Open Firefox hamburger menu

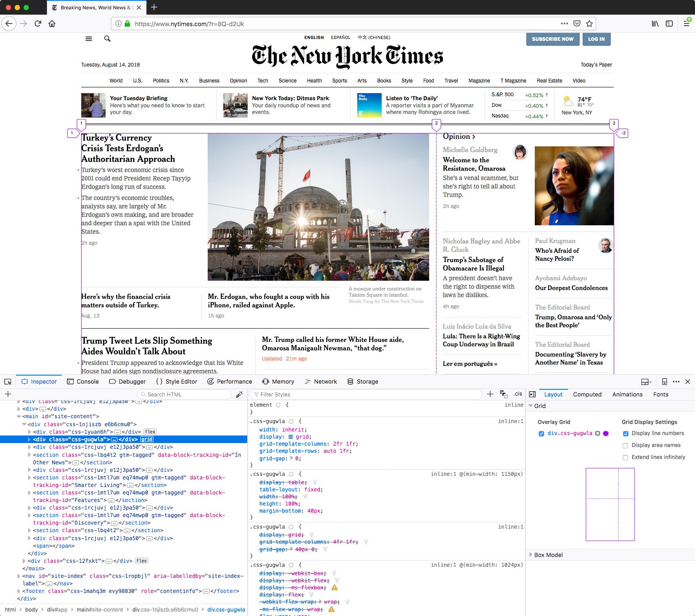point(687,24)
